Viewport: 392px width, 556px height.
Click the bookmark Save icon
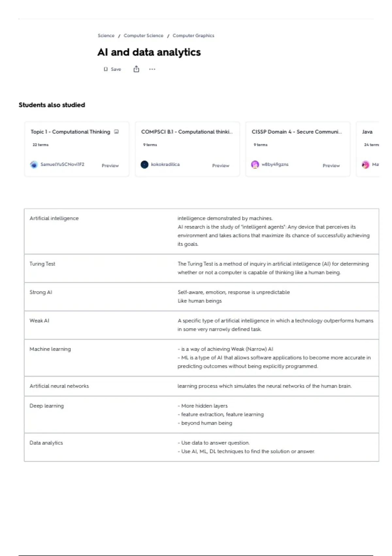[x=106, y=69]
